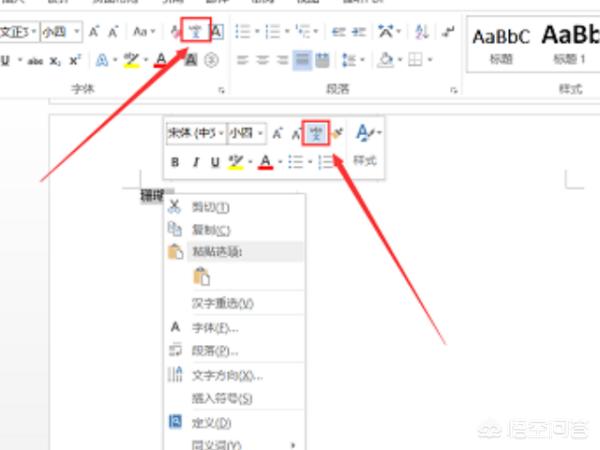Toggle Bold in the mini toolbar
Viewport: 600px width, 450px height.
tap(175, 162)
